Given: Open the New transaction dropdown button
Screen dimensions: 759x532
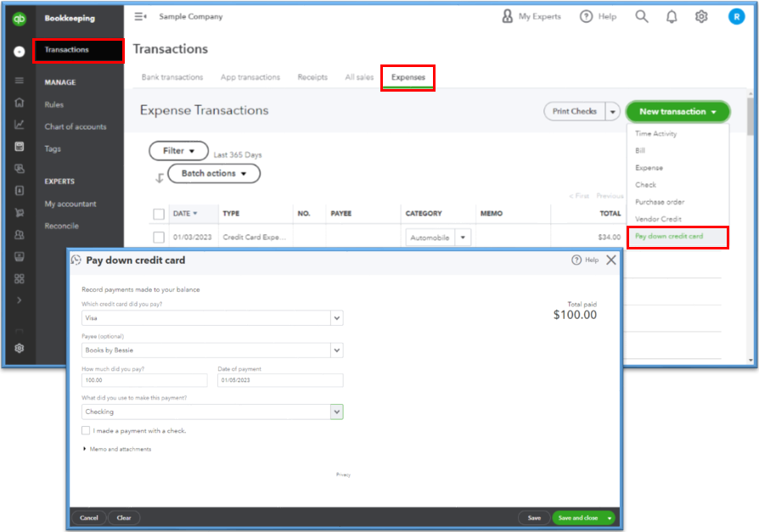Looking at the screenshot, I should point(677,112).
